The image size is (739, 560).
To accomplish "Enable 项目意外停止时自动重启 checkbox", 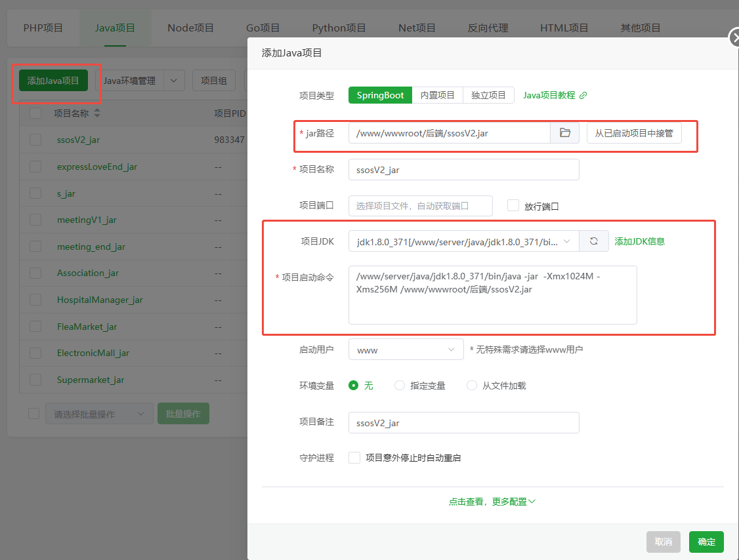I will pyautogui.click(x=354, y=457).
